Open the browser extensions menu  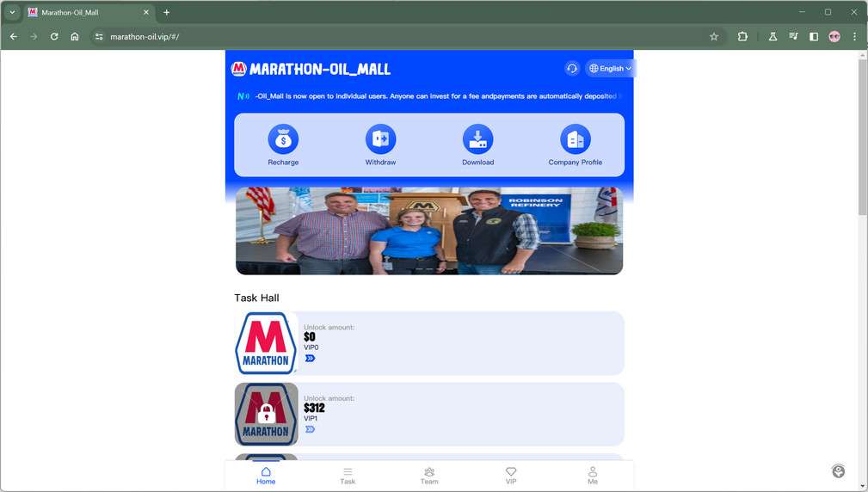pos(742,36)
